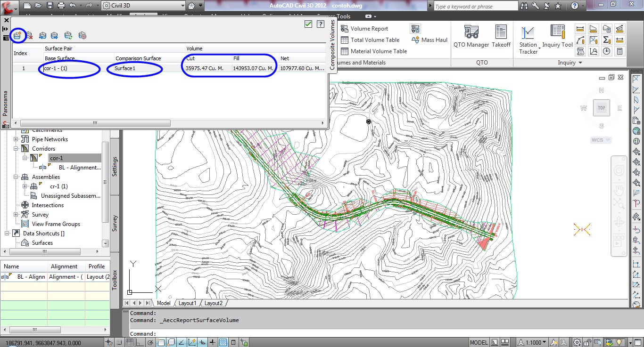644x347 pixels.
Task: Expand the Inquiry panel dropdown
Action: [570, 63]
